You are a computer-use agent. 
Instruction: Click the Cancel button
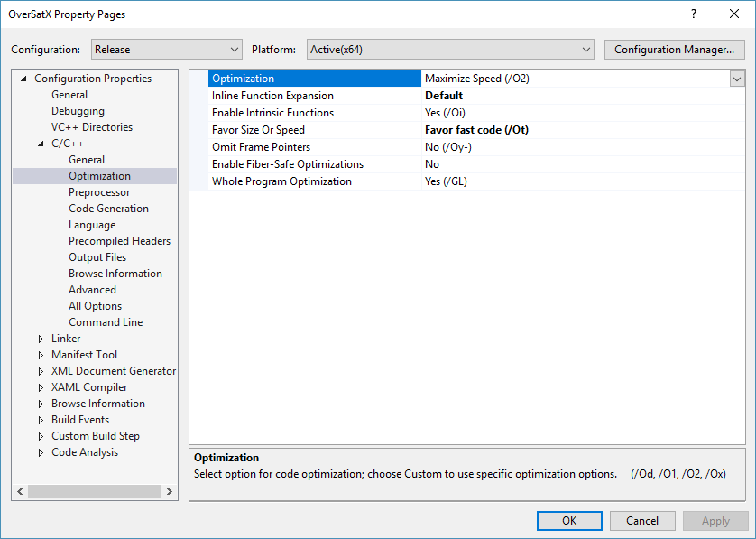642,521
